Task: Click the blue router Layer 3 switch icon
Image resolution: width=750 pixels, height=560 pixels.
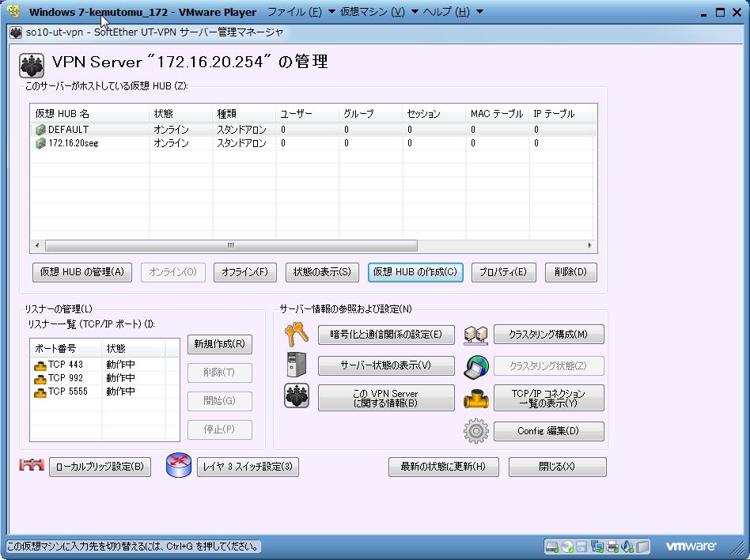Action: pos(179,465)
